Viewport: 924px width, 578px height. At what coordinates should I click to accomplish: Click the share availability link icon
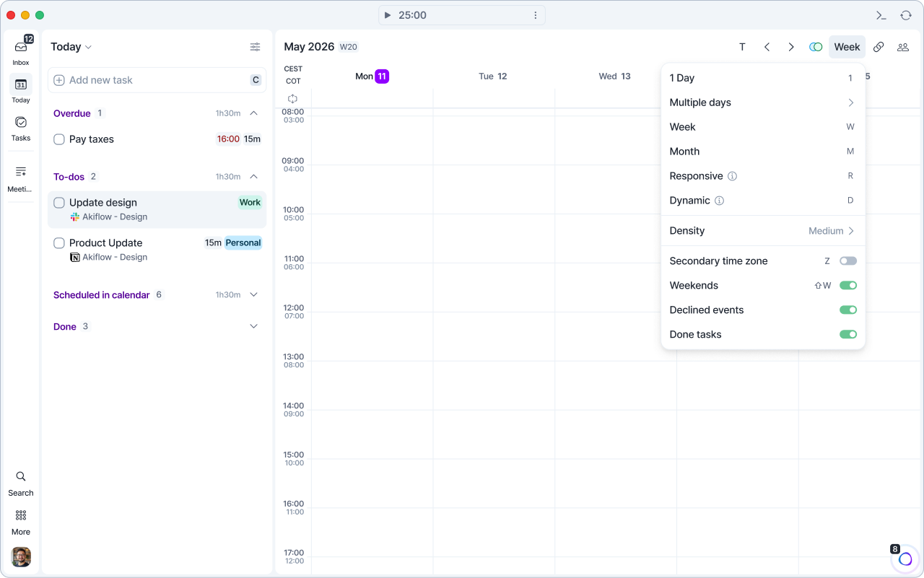pos(879,47)
